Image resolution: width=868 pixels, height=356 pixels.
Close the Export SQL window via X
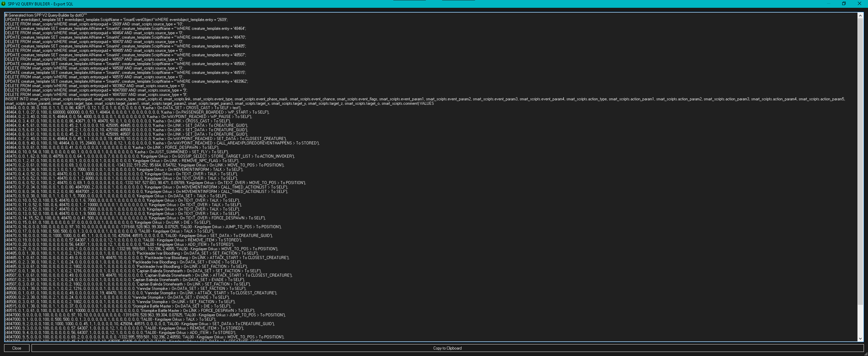pyautogui.click(x=860, y=4)
